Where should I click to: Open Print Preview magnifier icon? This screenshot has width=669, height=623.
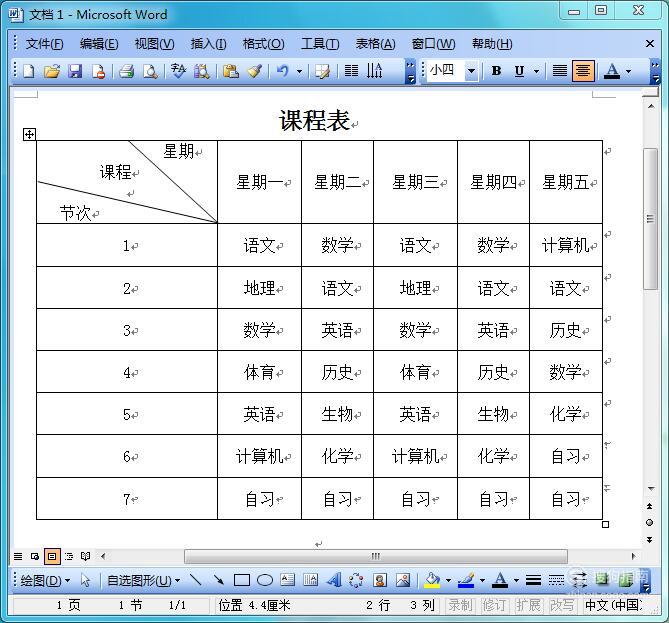[x=150, y=71]
